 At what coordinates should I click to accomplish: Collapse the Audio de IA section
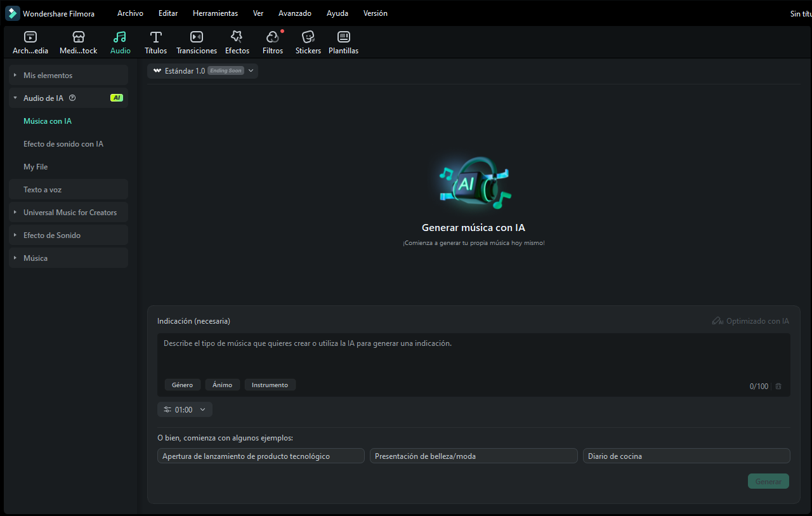(x=69, y=98)
